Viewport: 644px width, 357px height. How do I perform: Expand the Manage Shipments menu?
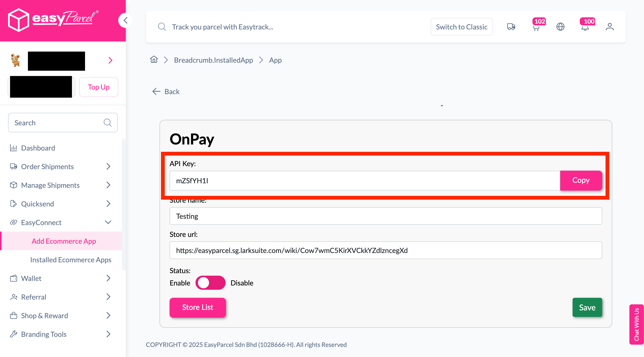[x=60, y=185]
